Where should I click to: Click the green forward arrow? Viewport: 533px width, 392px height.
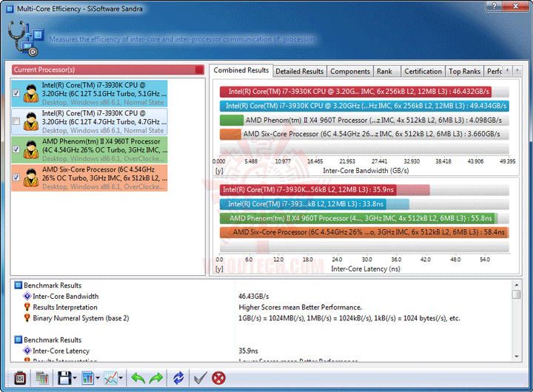click(x=156, y=378)
